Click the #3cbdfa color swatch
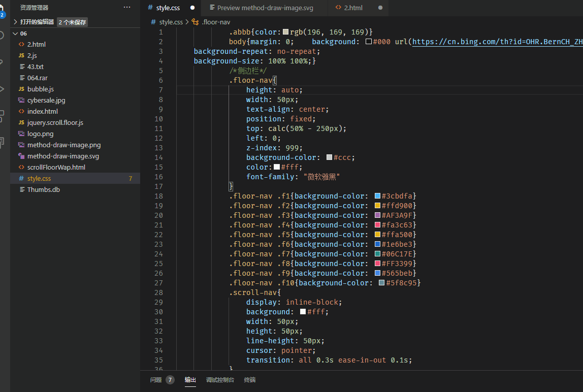583x392 pixels. click(x=377, y=196)
